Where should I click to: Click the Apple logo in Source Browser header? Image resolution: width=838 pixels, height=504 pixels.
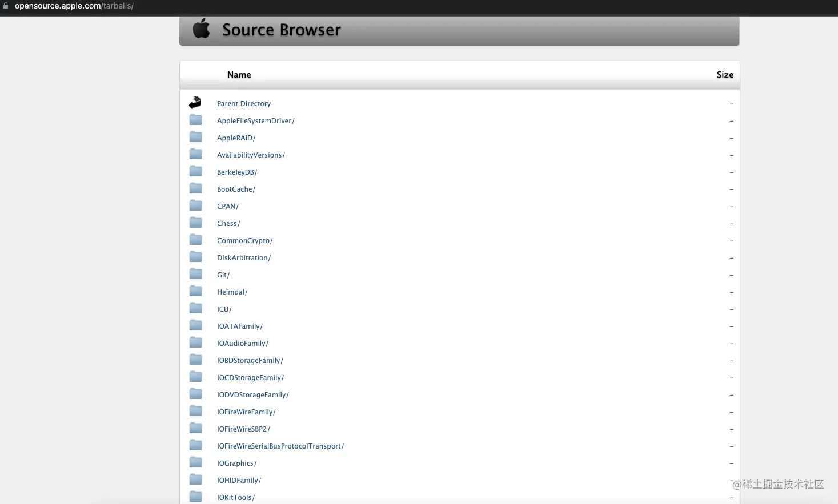tap(201, 29)
